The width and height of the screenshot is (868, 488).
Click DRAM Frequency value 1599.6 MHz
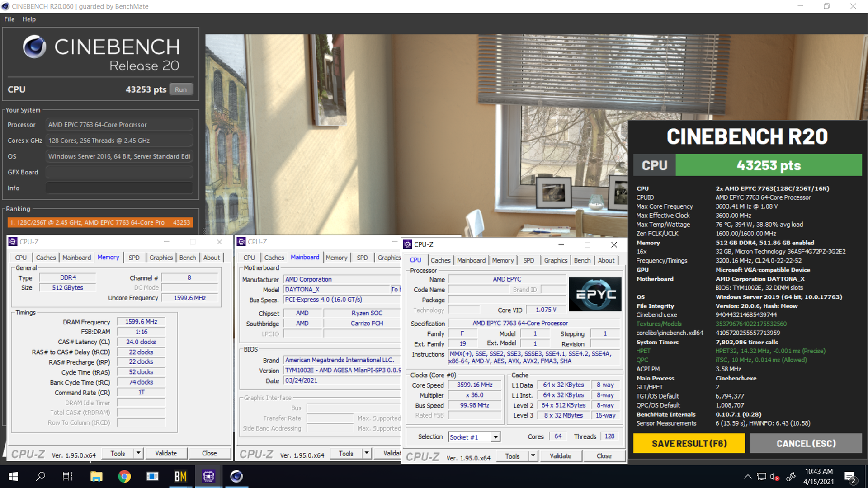click(x=141, y=322)
